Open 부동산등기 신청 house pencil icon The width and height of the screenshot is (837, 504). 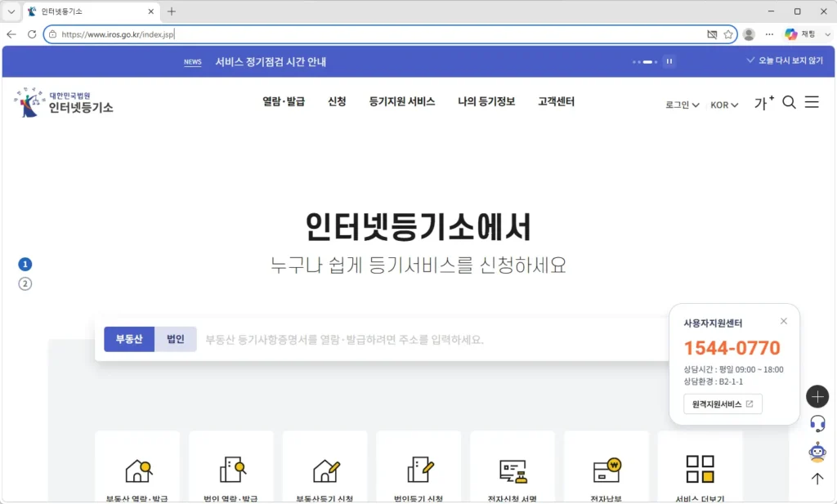(325, 471)
